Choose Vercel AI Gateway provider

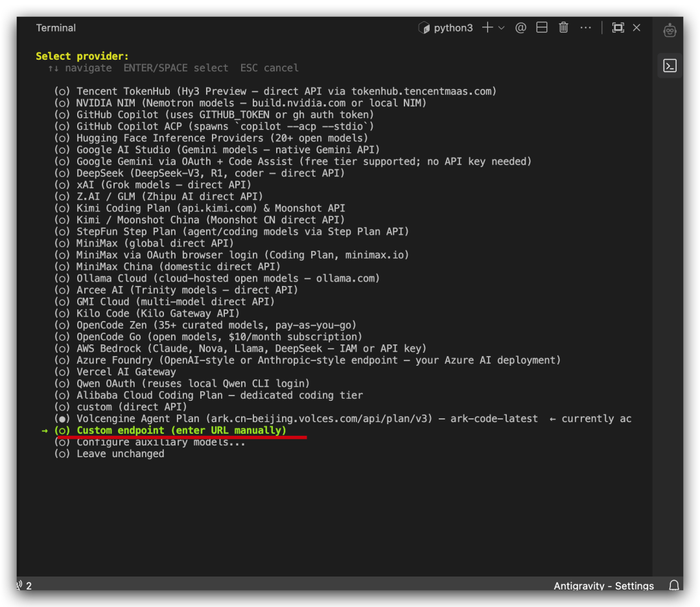(x=115, y=372)
